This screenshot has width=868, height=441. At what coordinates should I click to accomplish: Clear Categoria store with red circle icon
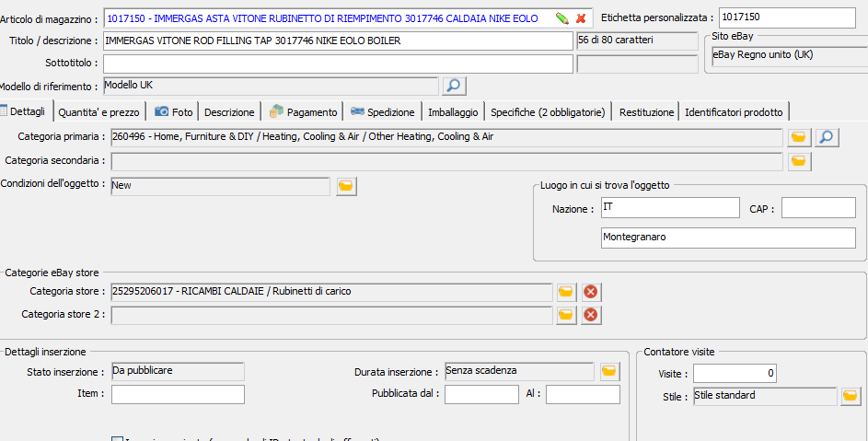click(x=591, y=292)
